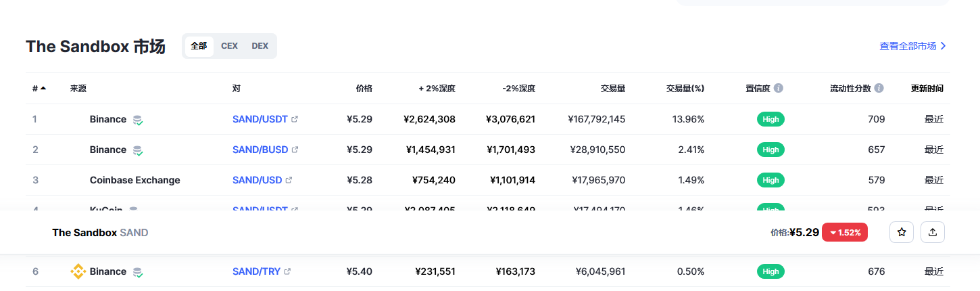This screenshot has height=291, width=980.
Task: Switch to the DEX tab
Action: point(260,46)
